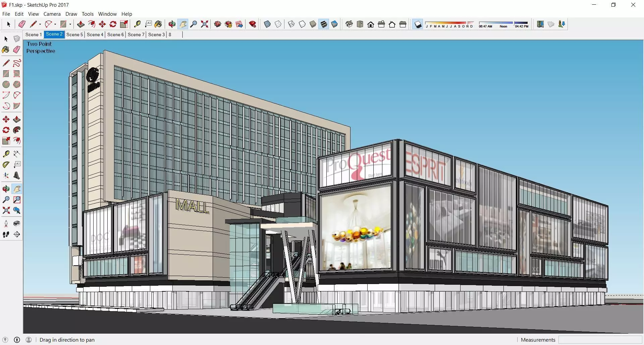
Task: Click the sign-in person status icon
Action: coord(29,340)
